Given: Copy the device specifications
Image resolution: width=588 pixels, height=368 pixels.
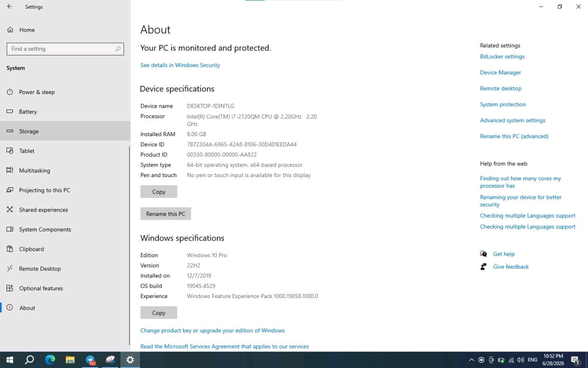Looking at the screenshot, I should pos(158,192).
